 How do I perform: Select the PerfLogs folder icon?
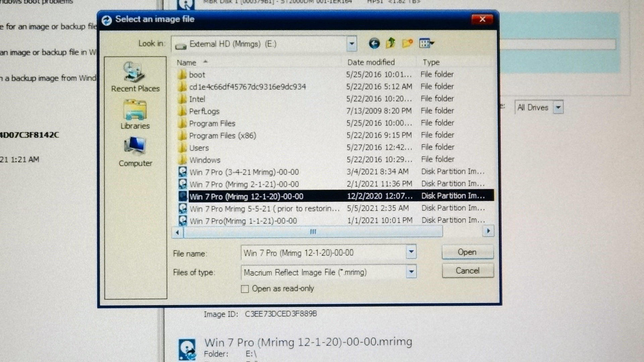point(183,111)
